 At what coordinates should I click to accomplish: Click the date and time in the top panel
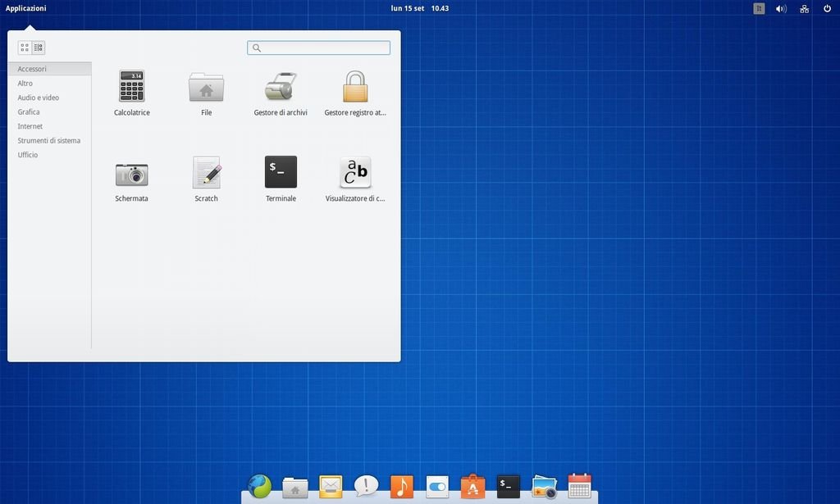(x=420, y=8)
